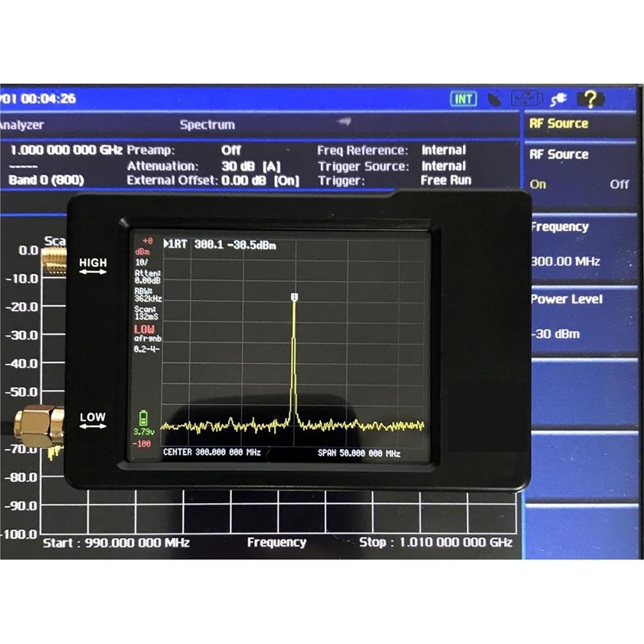Click the leaf-shaped icon beside INT
This screenshot has height=644, width=644.
[x=495, y=100]
